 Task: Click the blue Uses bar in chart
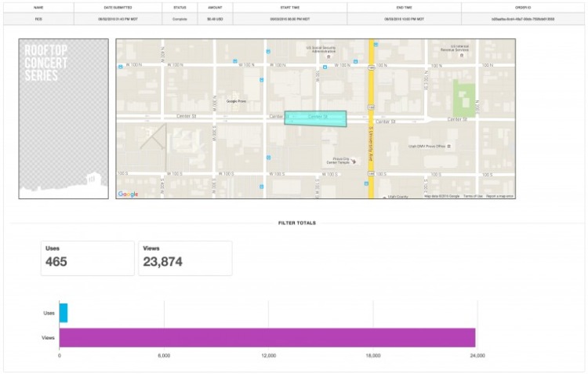64,313
